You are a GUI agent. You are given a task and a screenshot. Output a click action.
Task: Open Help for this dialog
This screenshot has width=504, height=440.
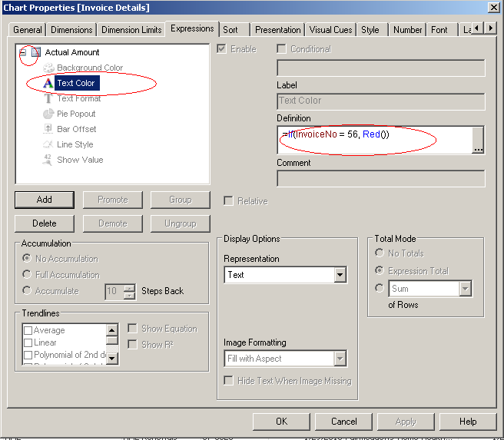pyautogui.click(x=468, y=422)
